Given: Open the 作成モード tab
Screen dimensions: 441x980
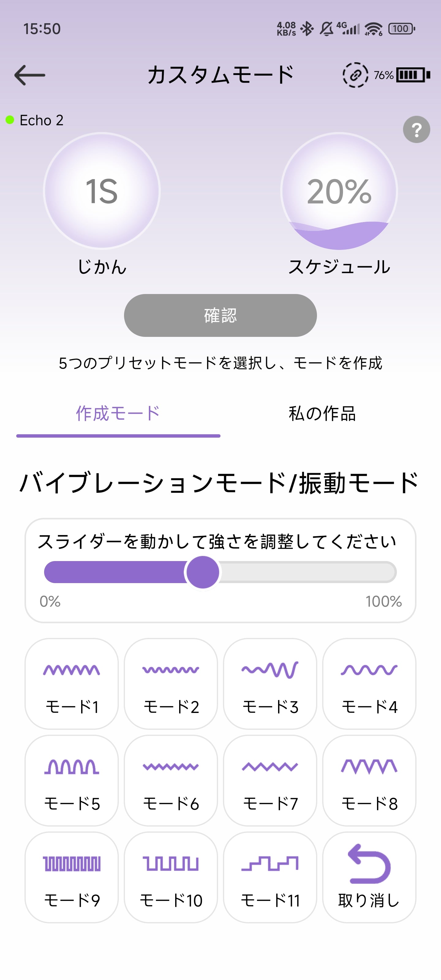Looking at the screenshot, I should click(118, 413).
